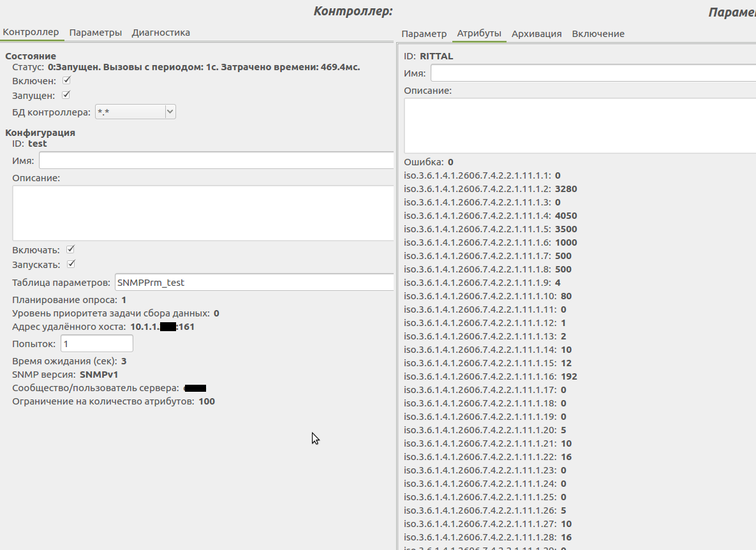756x550 pixels.
Task: Click the controller Имя input field
Action: 216,161
